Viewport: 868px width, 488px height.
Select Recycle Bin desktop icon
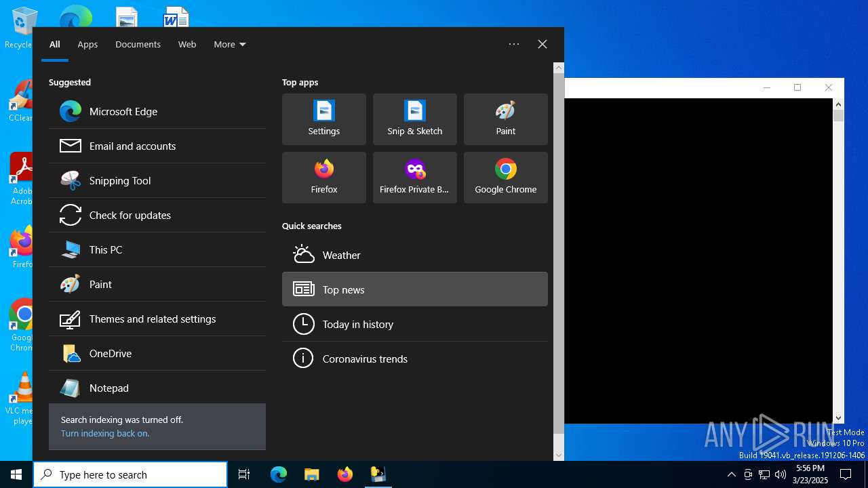[x=20, y=27]
